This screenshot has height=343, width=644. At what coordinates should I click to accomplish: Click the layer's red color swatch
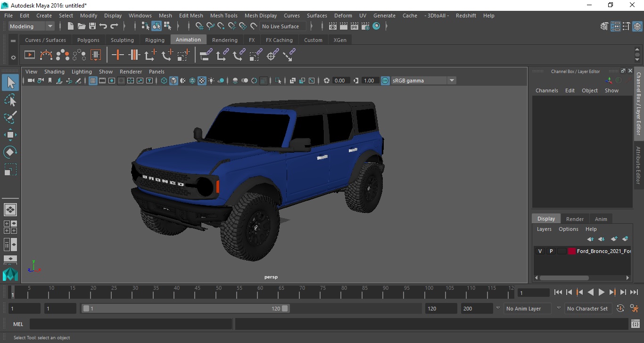pos(571,251)
